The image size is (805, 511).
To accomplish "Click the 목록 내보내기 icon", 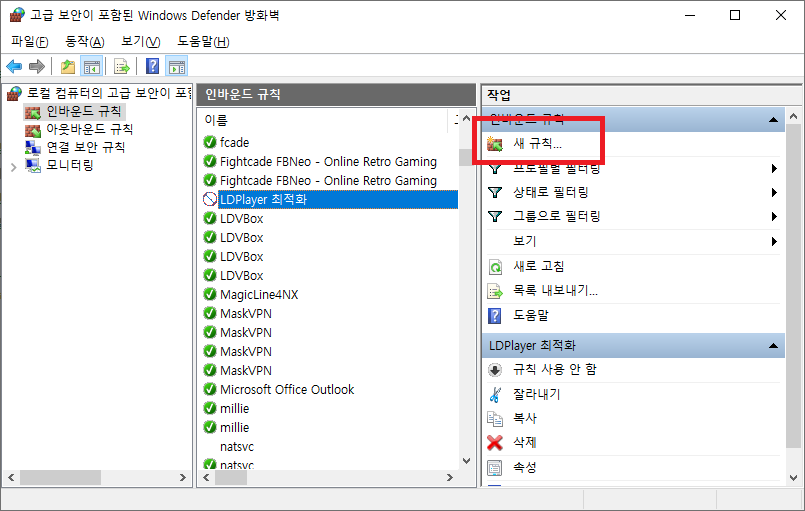I will point(495,291).
